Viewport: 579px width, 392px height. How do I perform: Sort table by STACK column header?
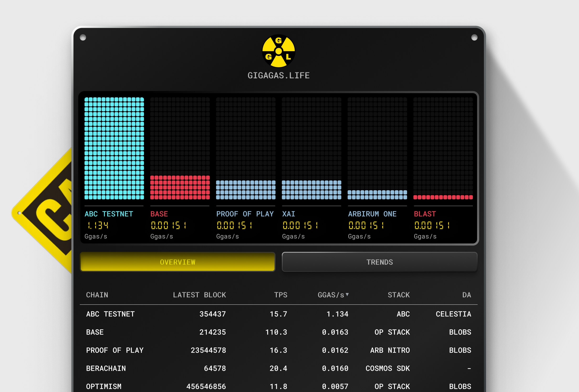[399, 295]
